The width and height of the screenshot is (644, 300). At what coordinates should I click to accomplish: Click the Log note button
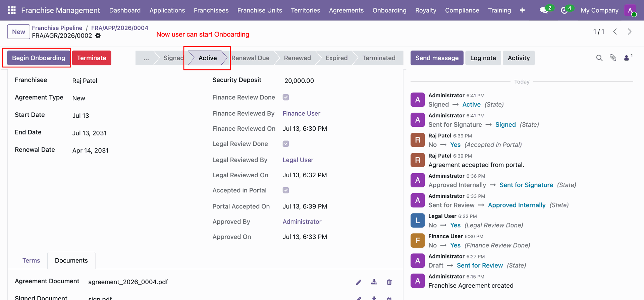tap(483, 58)
